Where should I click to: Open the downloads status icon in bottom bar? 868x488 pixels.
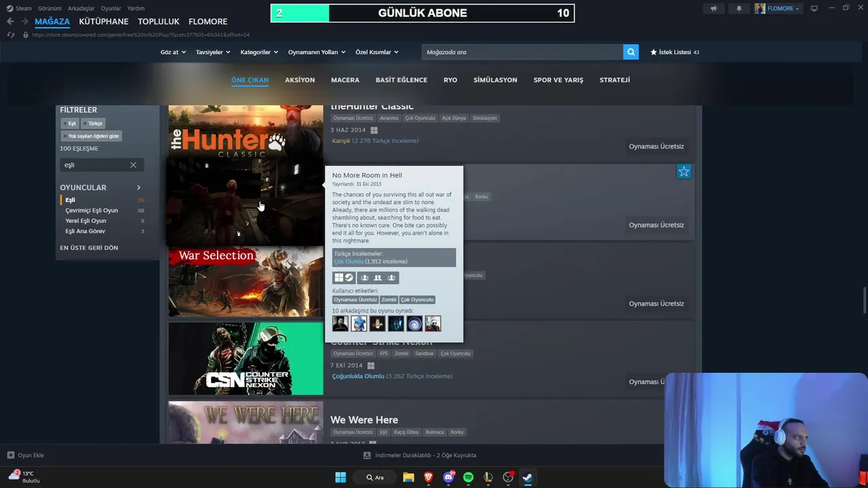point(367,455)
